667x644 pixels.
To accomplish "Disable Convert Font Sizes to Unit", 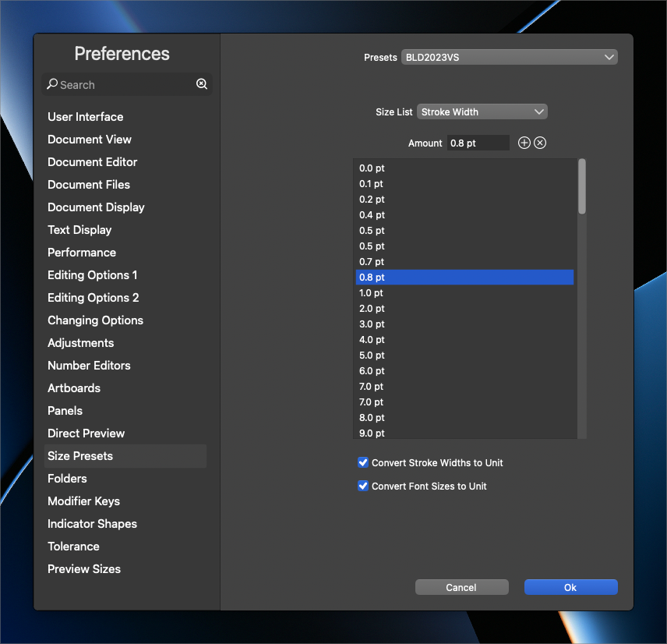I will click(363, 486).
